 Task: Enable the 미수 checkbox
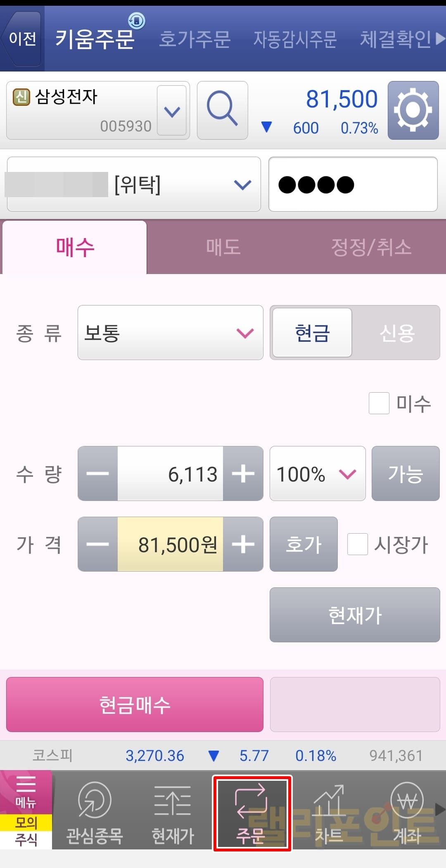click(x=379, y=403)
